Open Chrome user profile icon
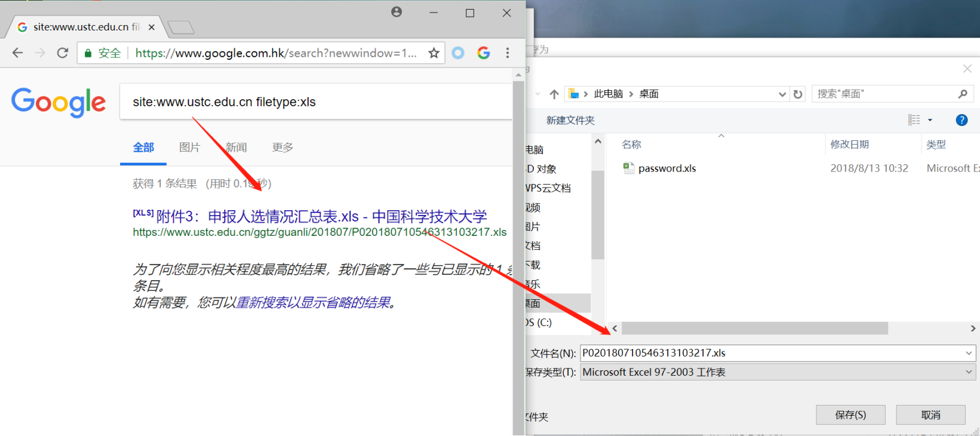Viewport: 980px width, 436px height. click(x=397, y=12)
